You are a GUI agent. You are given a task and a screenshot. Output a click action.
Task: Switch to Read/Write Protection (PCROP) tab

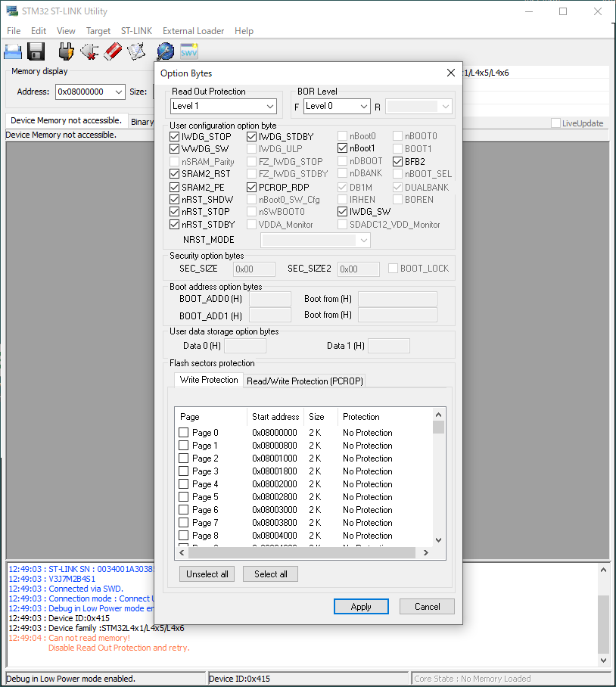[x=305, y=381]
